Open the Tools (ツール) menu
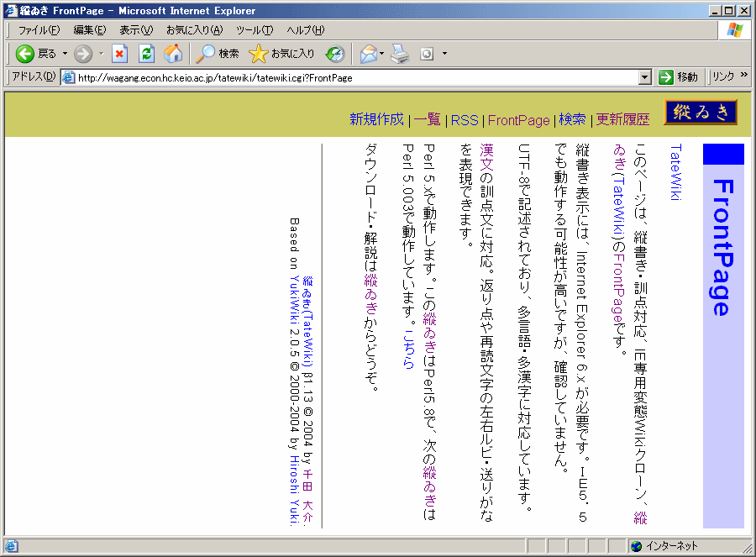Viewport: 756px width, 557px height. 253,30
